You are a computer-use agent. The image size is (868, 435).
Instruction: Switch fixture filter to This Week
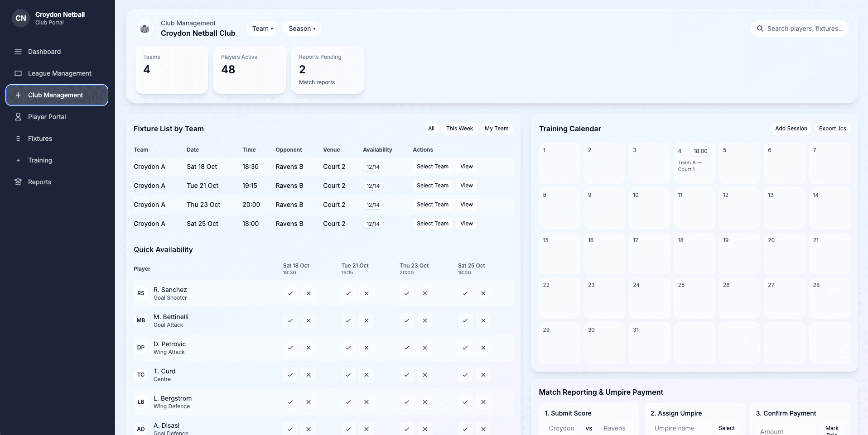(x=459, y=129)
